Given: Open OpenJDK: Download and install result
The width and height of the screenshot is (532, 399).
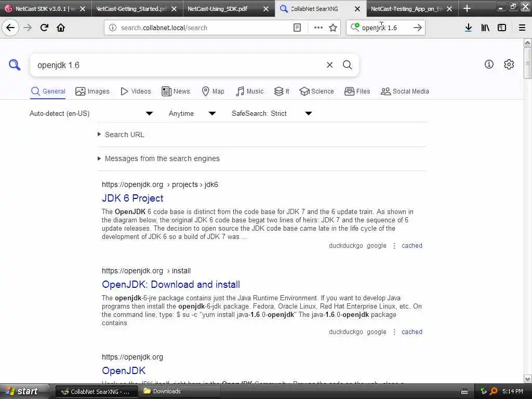Looking at the screenshot, I should [x=170, y=284].
